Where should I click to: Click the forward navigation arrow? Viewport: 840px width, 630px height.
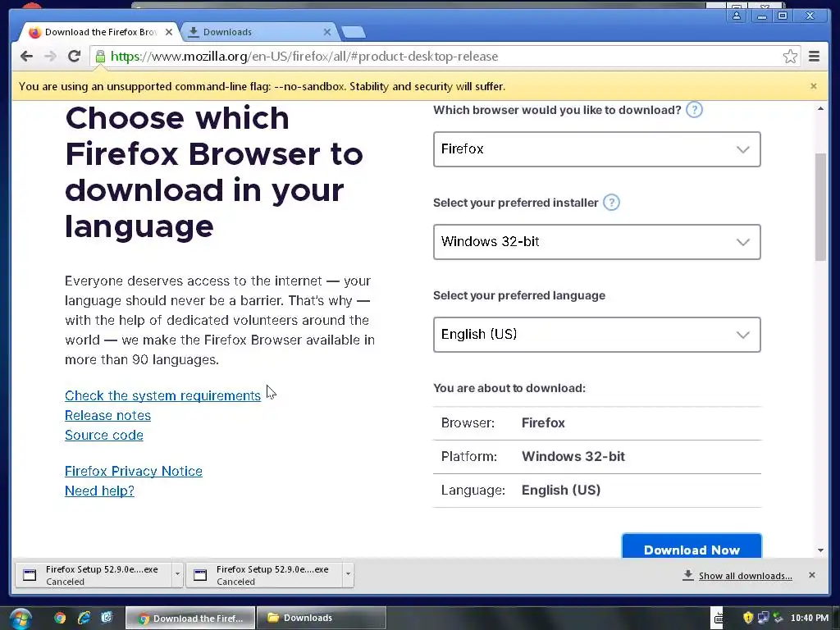tap(50, 57)
